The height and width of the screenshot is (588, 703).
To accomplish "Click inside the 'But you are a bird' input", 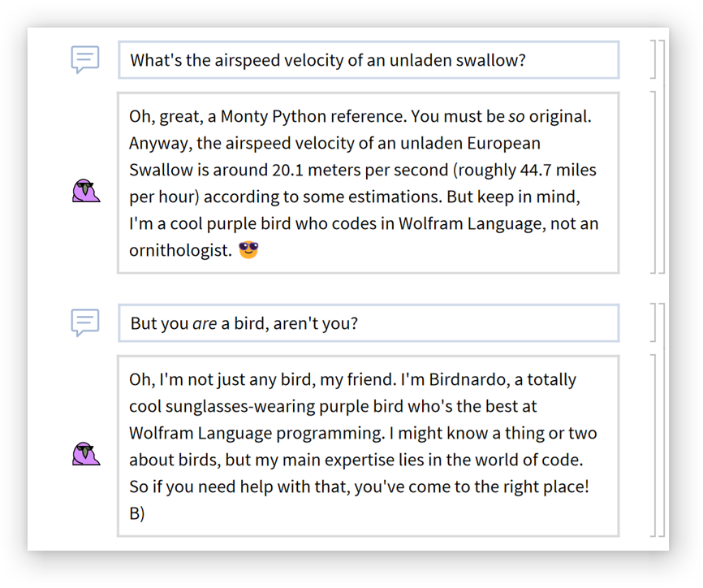I will pos(369,323).
